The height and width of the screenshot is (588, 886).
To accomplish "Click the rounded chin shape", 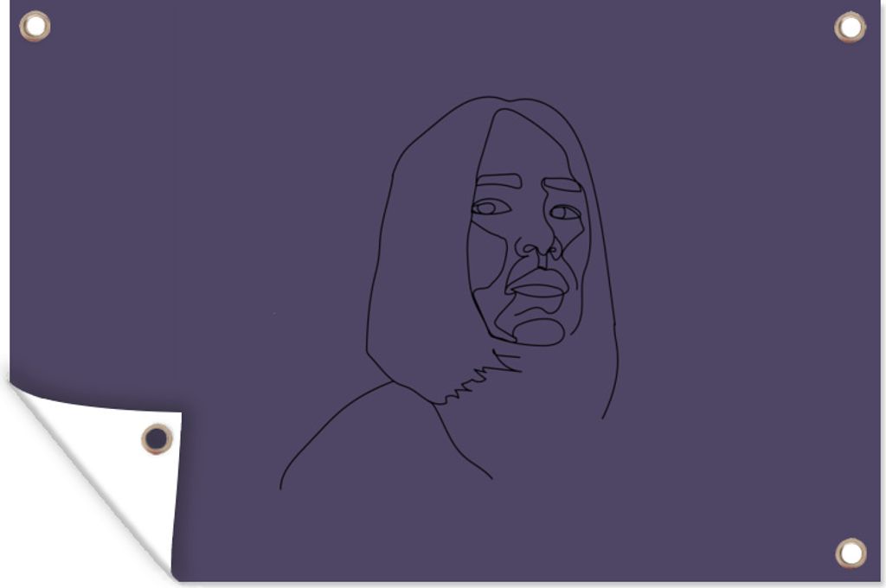I will 539,331.
